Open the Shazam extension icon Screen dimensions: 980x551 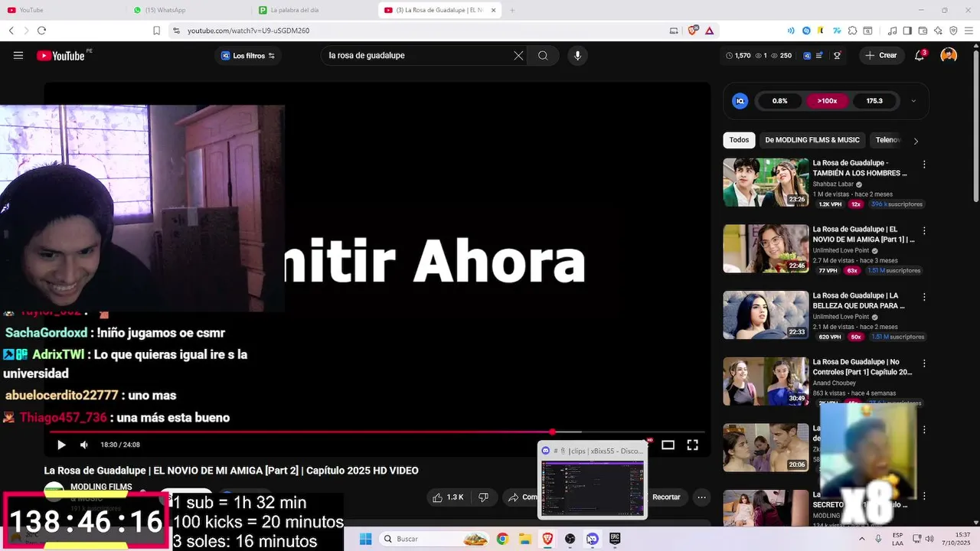[806, 31]
